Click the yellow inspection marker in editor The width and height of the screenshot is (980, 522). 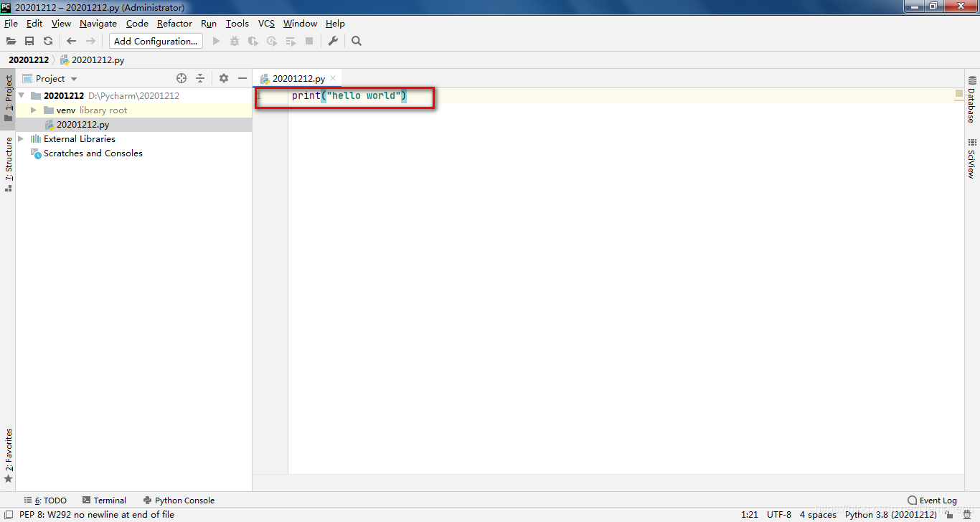coord(959,94)
